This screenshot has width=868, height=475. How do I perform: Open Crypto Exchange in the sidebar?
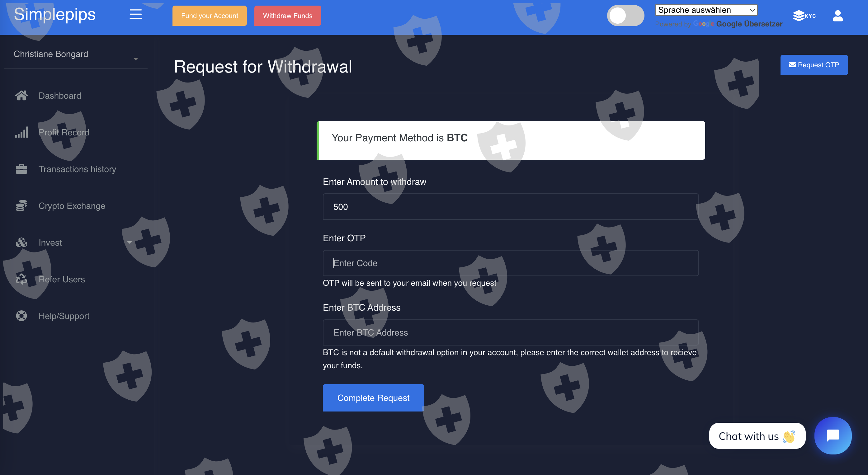pos(72,206)
